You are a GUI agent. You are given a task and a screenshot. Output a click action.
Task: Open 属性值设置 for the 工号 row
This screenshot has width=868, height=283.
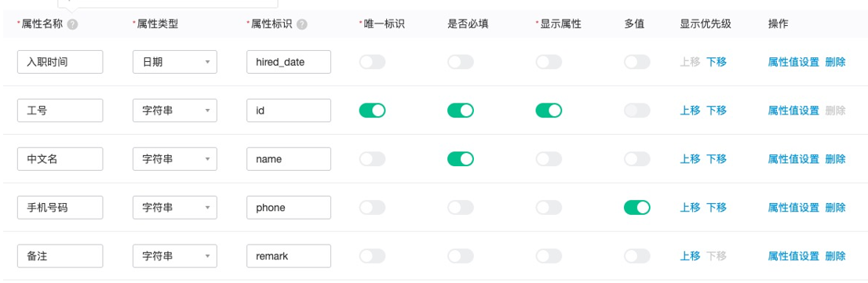click(793, 111)
